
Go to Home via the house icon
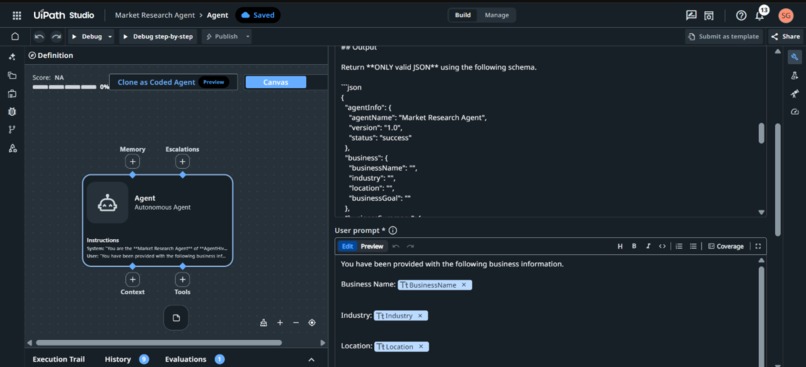tap(15, 36)
